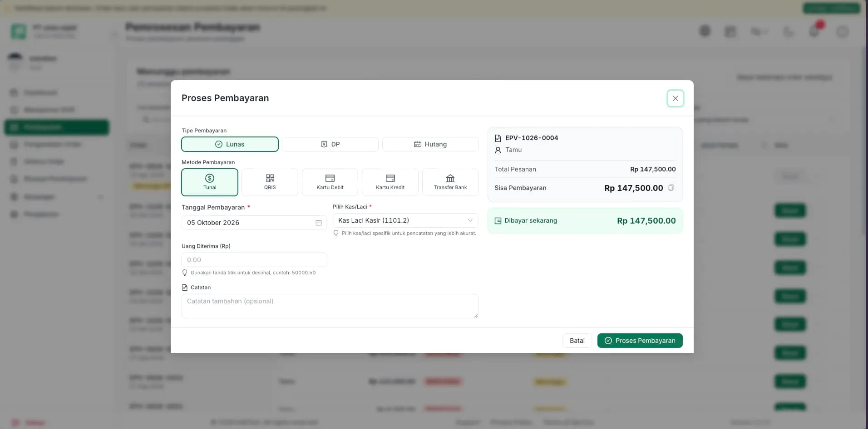This screenshot has height=429, width=868.
Task: Click the document icon beside EPV-1026-0004
Action: click(x=498, y=138)
